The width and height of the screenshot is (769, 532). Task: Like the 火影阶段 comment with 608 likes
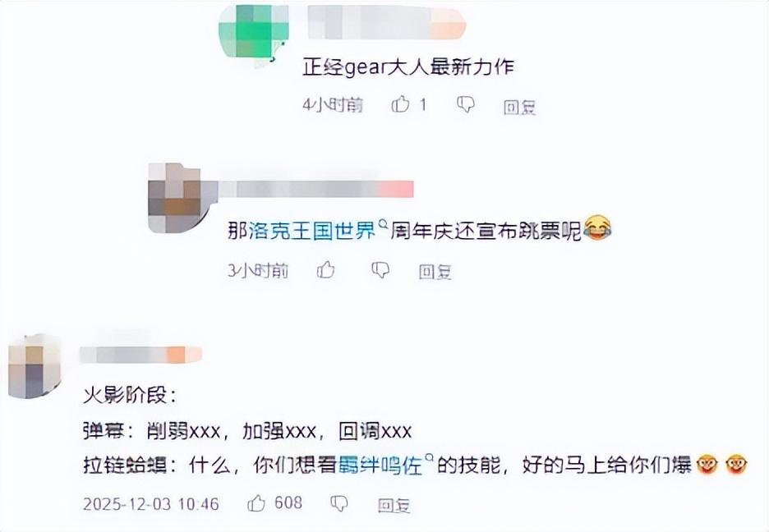(256, 502)
